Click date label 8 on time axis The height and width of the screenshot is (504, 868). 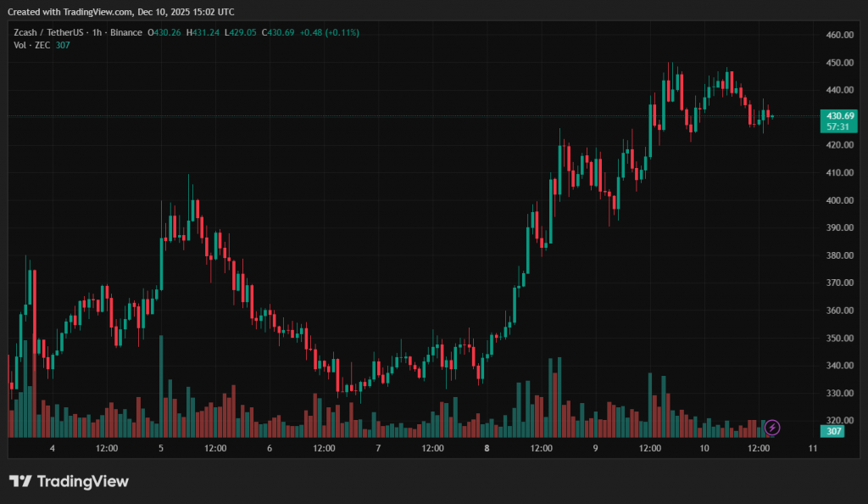pos(487,448)
